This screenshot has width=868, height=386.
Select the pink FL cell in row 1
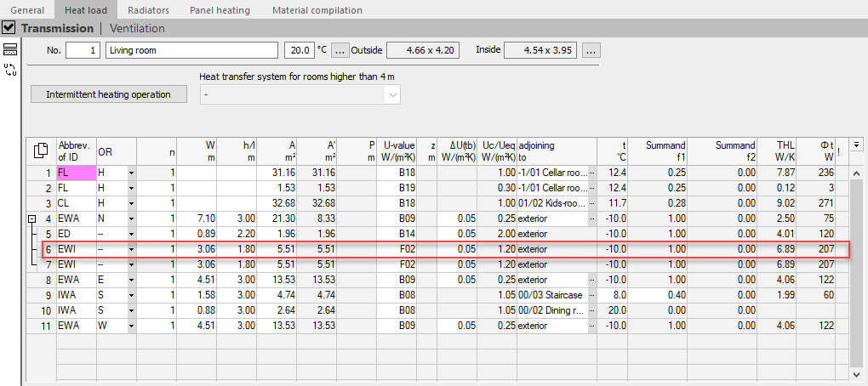pos(77,173)
